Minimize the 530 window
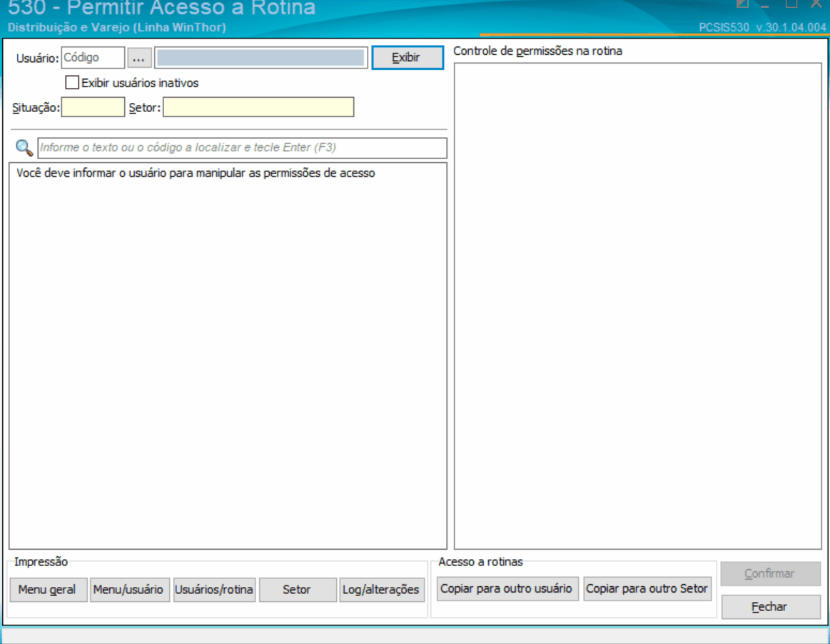Screen dimensions: 830x644 [765, 5]
